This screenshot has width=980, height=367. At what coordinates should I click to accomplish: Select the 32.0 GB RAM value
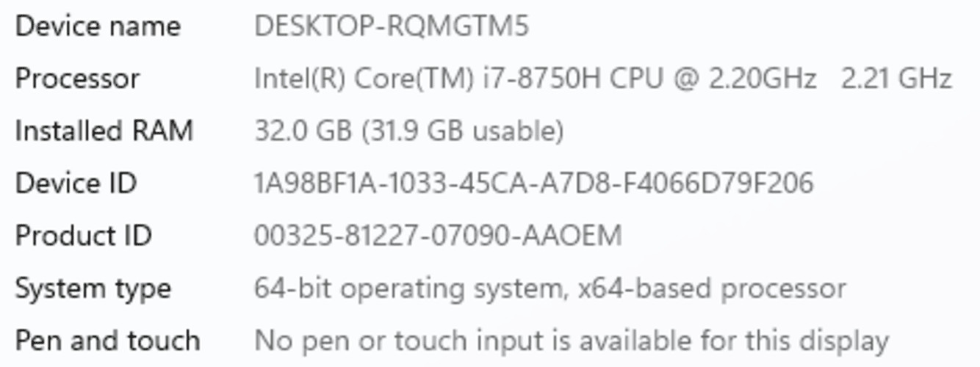pyautogui.click(x=303, y=131)
